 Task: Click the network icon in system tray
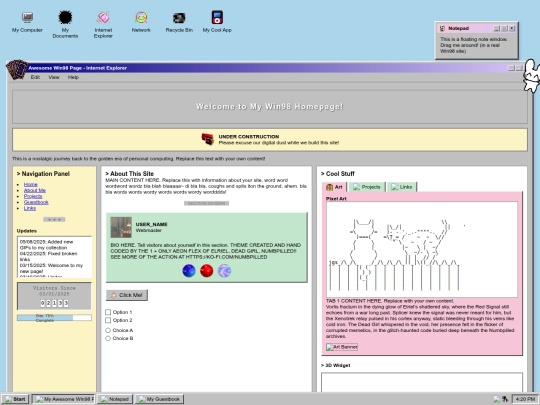[505, 399]
